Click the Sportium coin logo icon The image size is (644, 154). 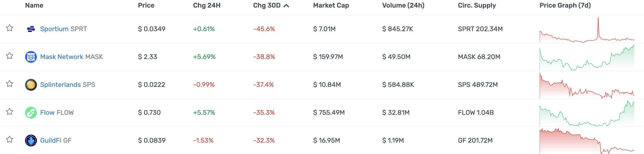pos(31,29)
